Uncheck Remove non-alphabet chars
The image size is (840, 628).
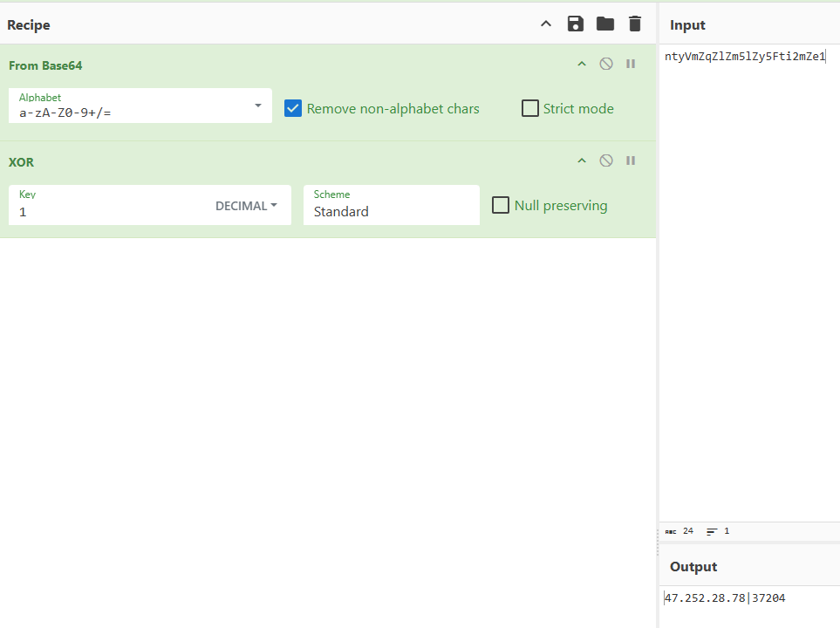293,109
